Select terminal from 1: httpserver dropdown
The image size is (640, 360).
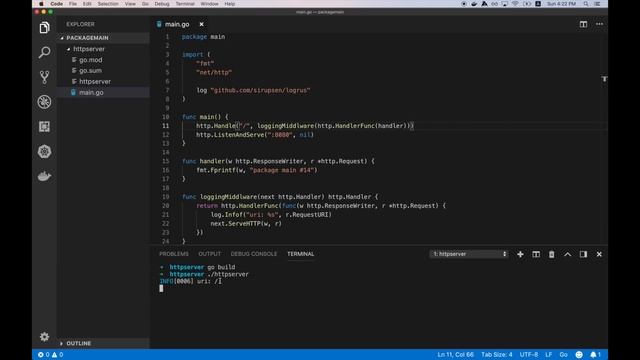click(x=469, y=254)
